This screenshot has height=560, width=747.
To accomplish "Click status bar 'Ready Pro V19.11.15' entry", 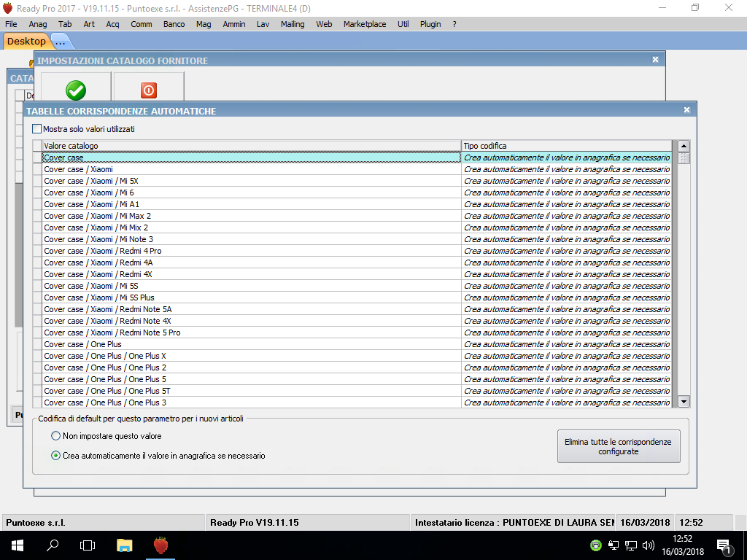I will click(x=307, y=522).
